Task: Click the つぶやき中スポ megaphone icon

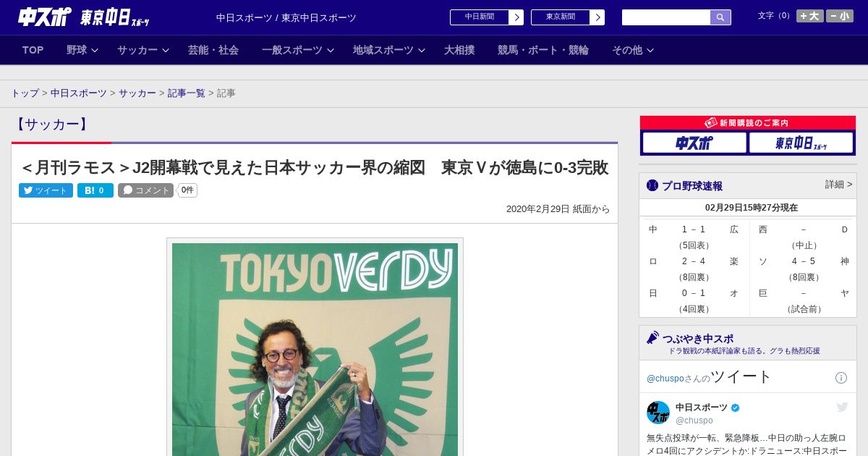Action: 652,337
